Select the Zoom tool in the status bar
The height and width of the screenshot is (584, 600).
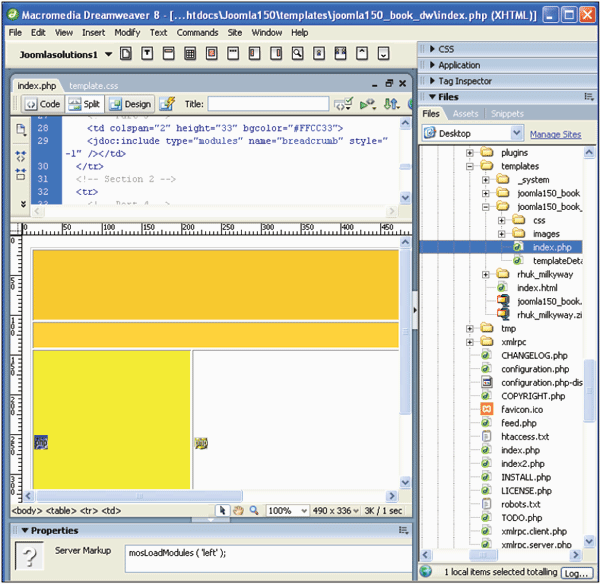(254, 511)
